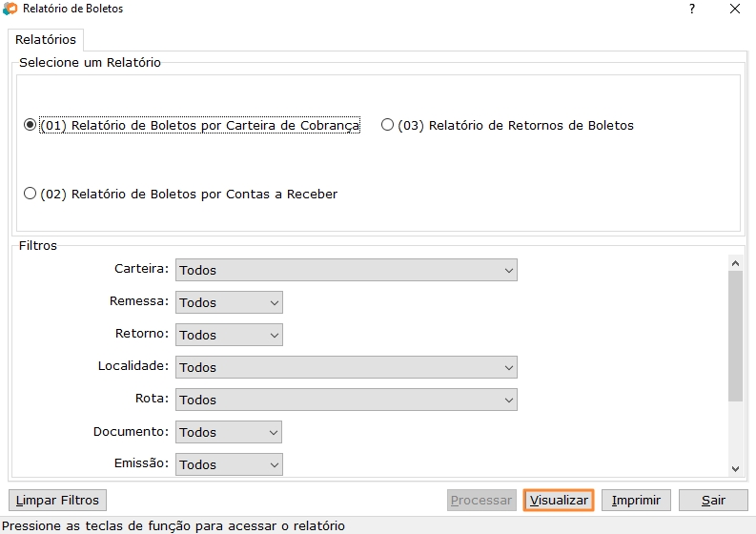Click the filters scrollbar up arrow
The height and width of the screenshot is (534, 756).
pos(735,263)
